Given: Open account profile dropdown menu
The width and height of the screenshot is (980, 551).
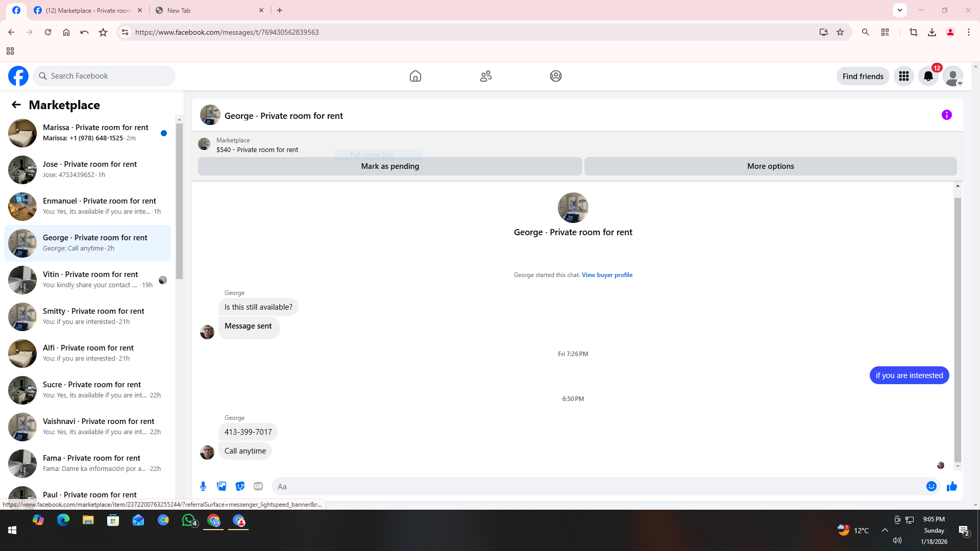Looking at the screenshot, I should (952, 76).
